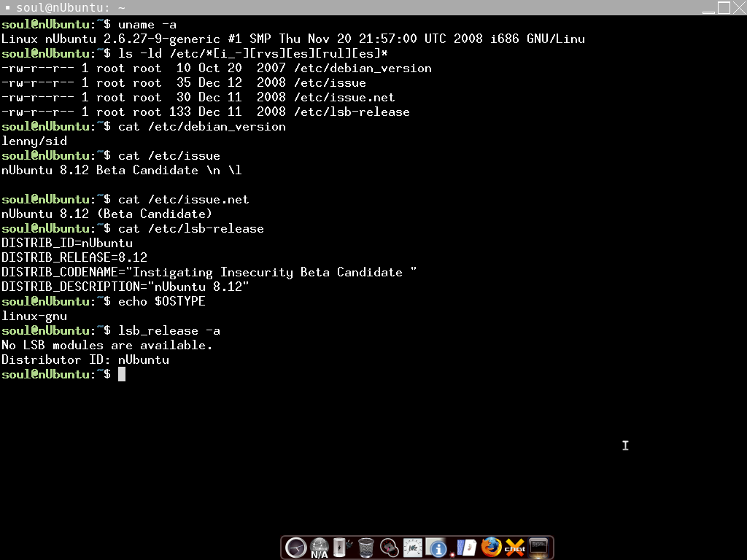The image size is (747, 560).
Task: Click the DISTRIB_CODENAME line
Action: (x=209, y=272)
